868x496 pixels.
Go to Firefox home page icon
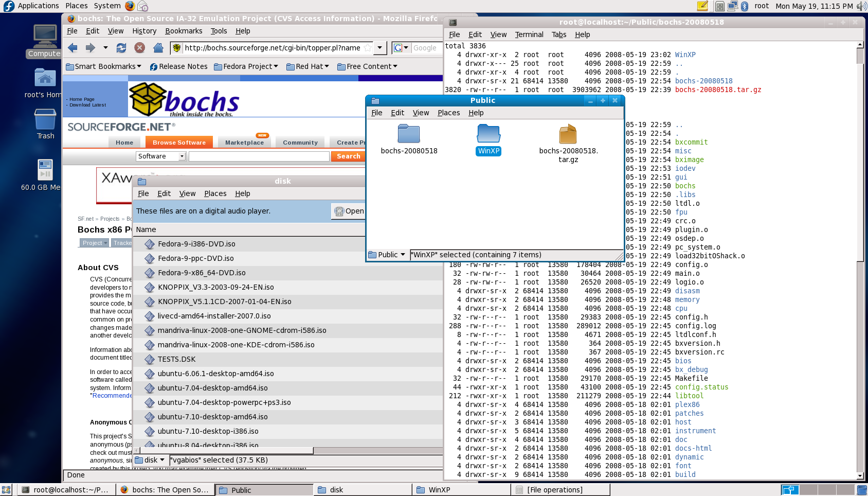(158, 48)
